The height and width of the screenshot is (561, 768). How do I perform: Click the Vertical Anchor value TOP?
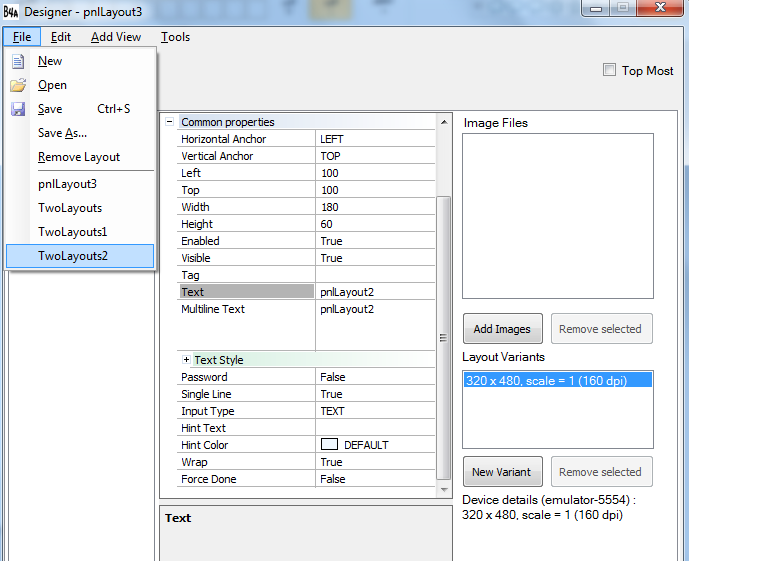click(x=375, y=156)
